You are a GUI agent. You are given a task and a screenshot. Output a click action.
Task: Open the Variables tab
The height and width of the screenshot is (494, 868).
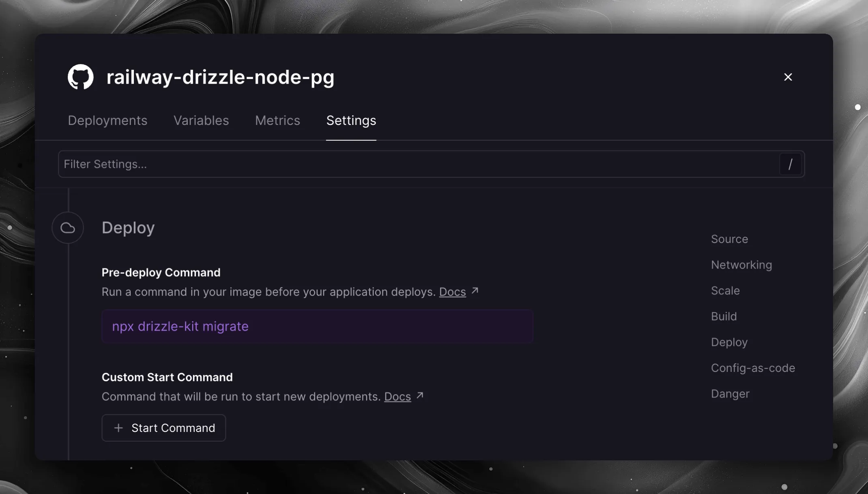coord(201,120)
